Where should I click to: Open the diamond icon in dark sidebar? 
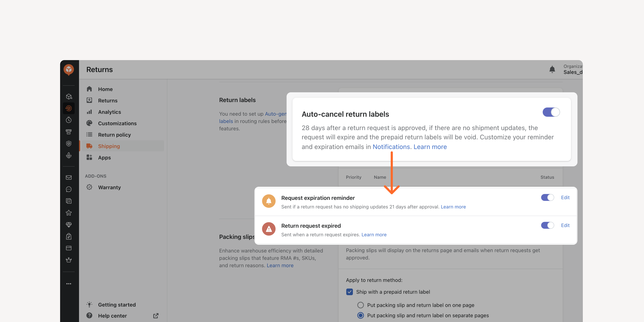tap(69, 225)
